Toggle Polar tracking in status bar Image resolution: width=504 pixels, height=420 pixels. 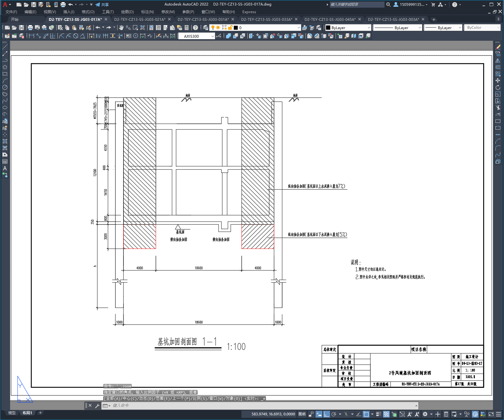click(334, 414)
